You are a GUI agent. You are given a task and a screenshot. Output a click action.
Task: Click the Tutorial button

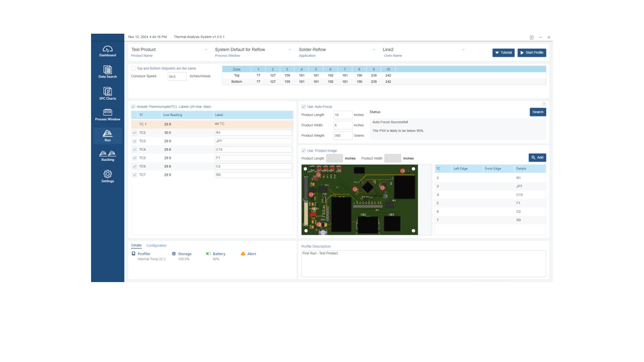503,52
